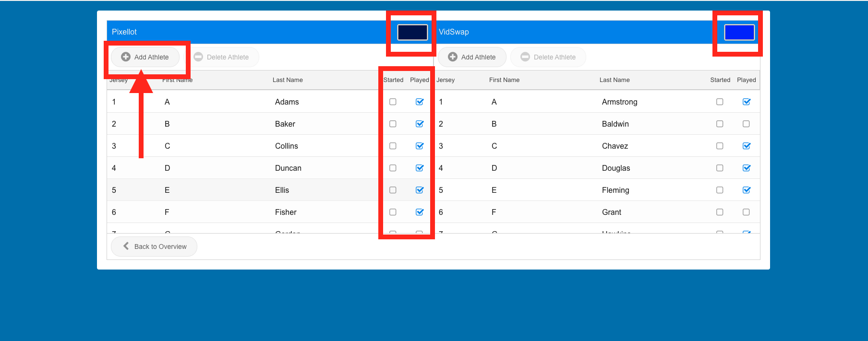This screenshot has width=868, height=341.
Task: Sort VidSwap table by Played header
Action: click(747, 80)
